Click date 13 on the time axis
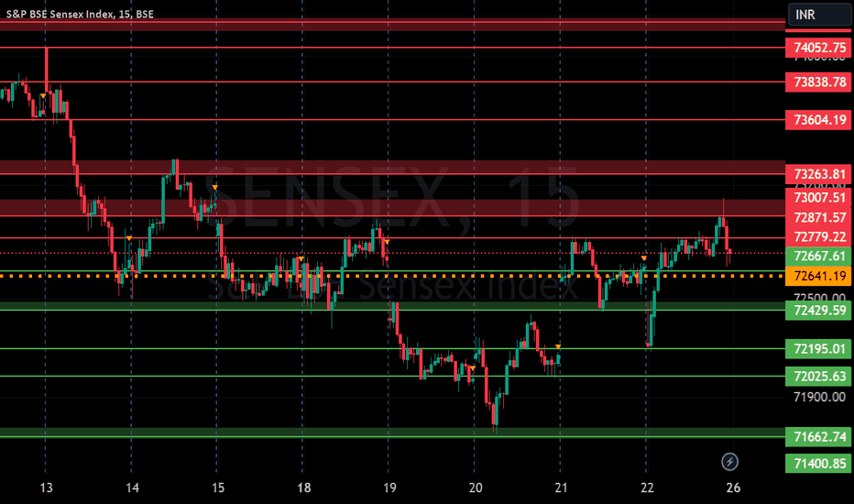854x504 pixels. (x=47, y=488)
